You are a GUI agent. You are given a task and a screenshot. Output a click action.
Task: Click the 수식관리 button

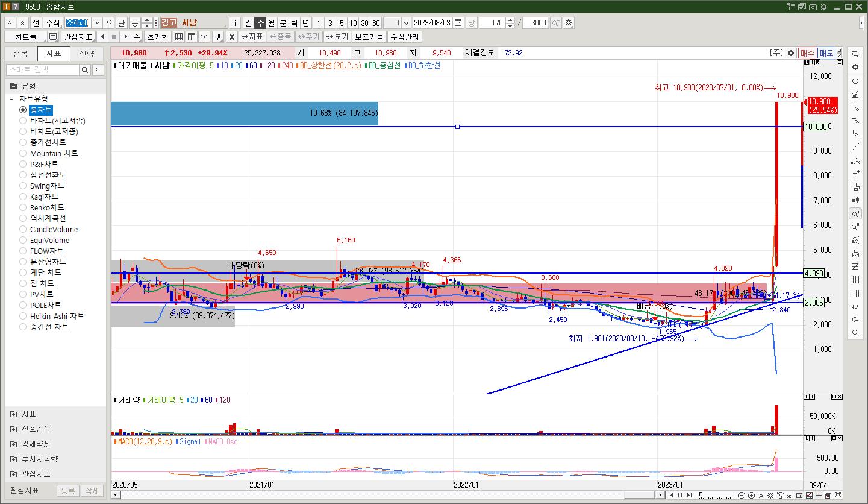point(405,37)
